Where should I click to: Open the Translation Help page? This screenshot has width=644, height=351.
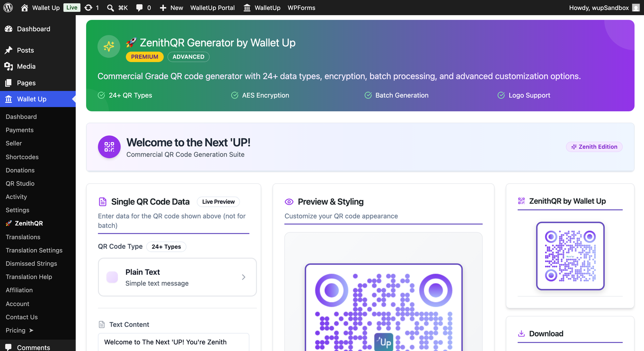(29, 277)
